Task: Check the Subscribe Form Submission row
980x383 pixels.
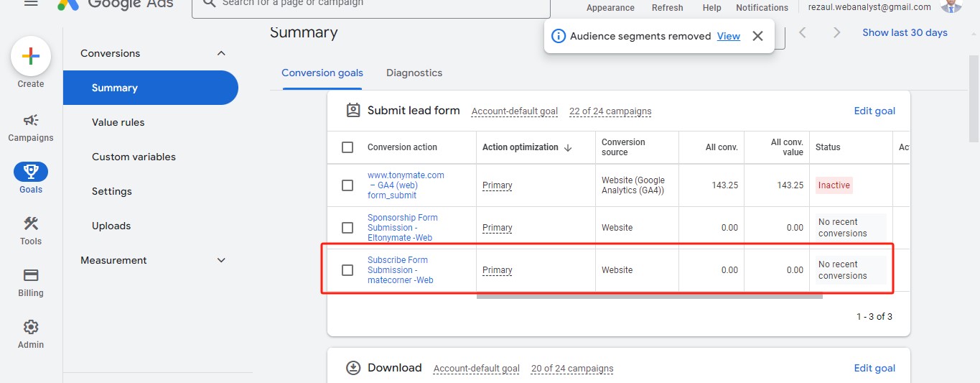Action: pyautogui.click(x=347, y=270)
